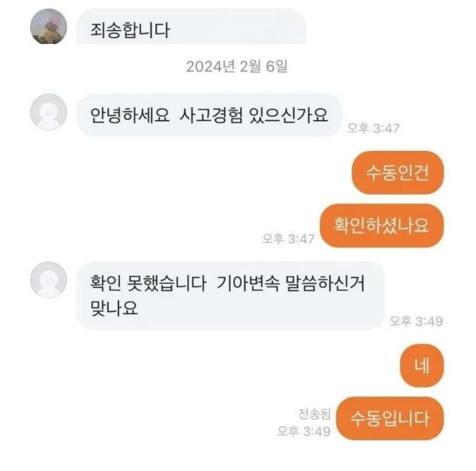Tap 확인 못했습니다 text in gray bubble

click(x=148, y=283)
